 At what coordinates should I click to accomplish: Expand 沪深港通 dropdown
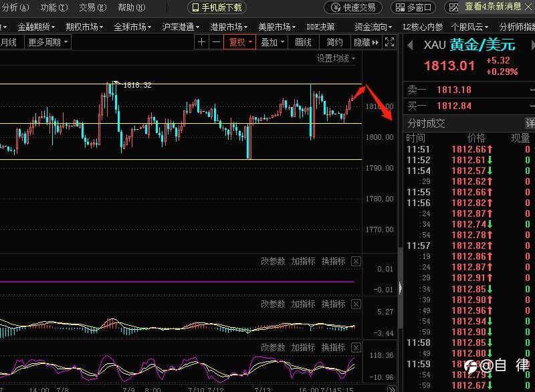tap(181, 27)
